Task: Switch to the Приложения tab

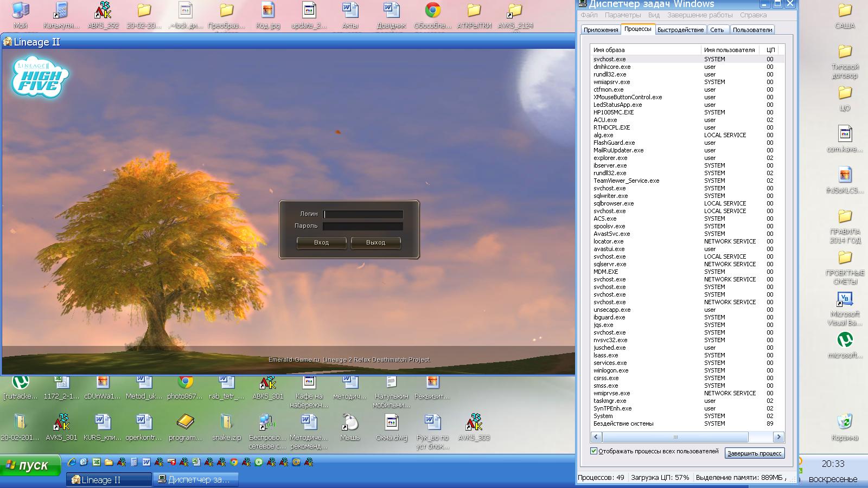Action: 601,30
